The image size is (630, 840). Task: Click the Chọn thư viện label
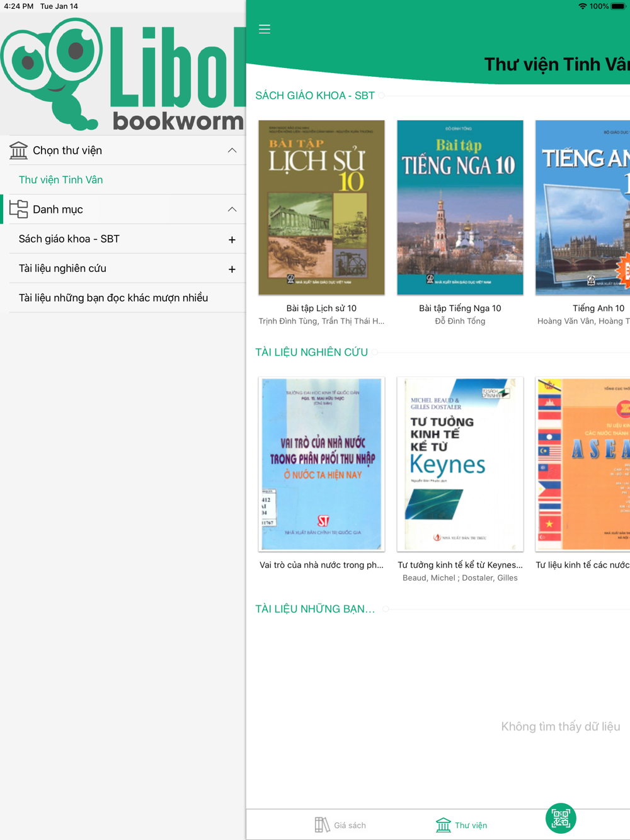click(x=67, y=150)
